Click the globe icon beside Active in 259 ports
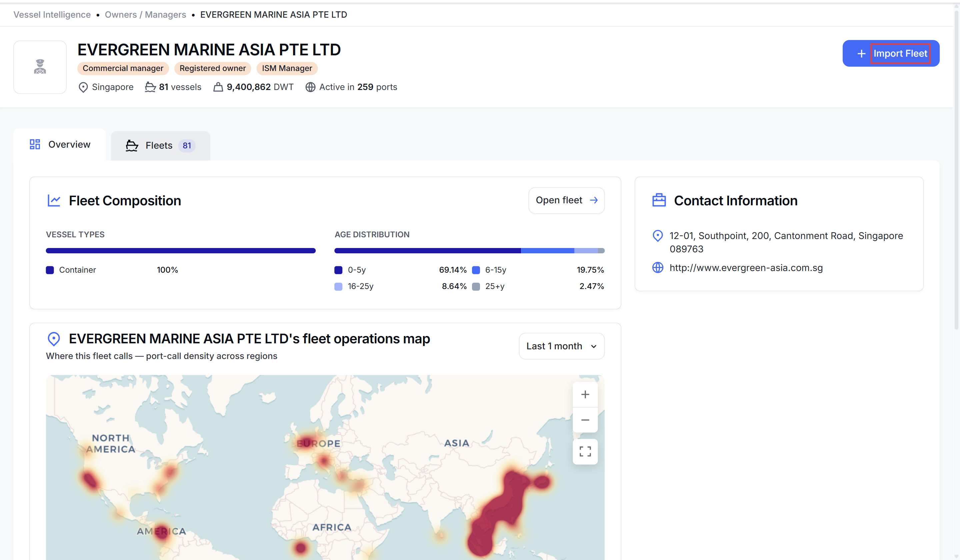 (x=310, y=87)
